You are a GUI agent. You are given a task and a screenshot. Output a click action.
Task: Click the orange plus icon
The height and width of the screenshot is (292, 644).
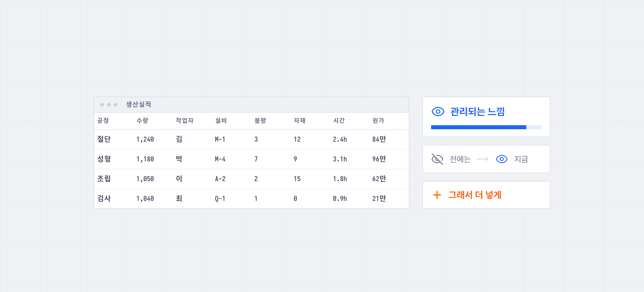pyautogui.click(x=437, y=195)
